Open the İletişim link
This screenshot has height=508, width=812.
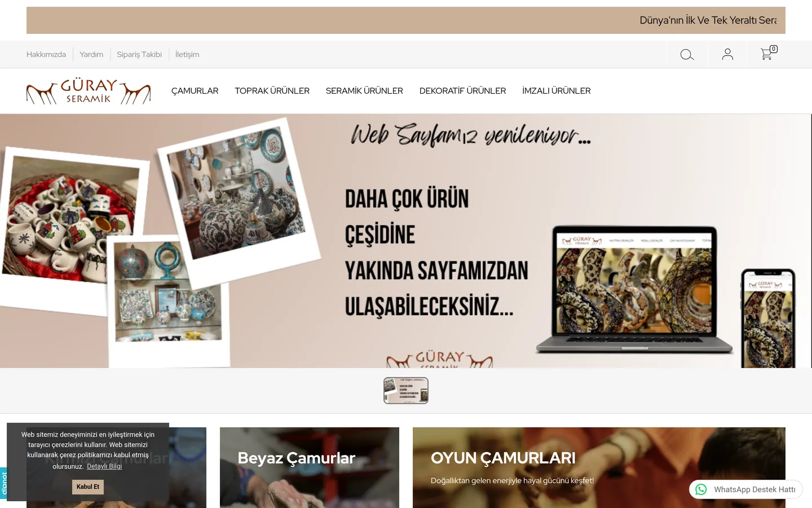[x=187, y=55]
